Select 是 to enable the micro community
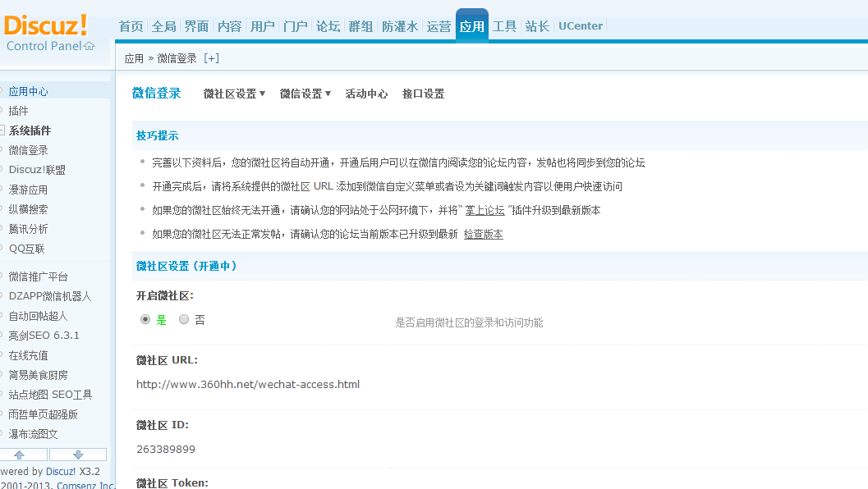The height and width of the screenshot is (489, 868). [145, 319]
